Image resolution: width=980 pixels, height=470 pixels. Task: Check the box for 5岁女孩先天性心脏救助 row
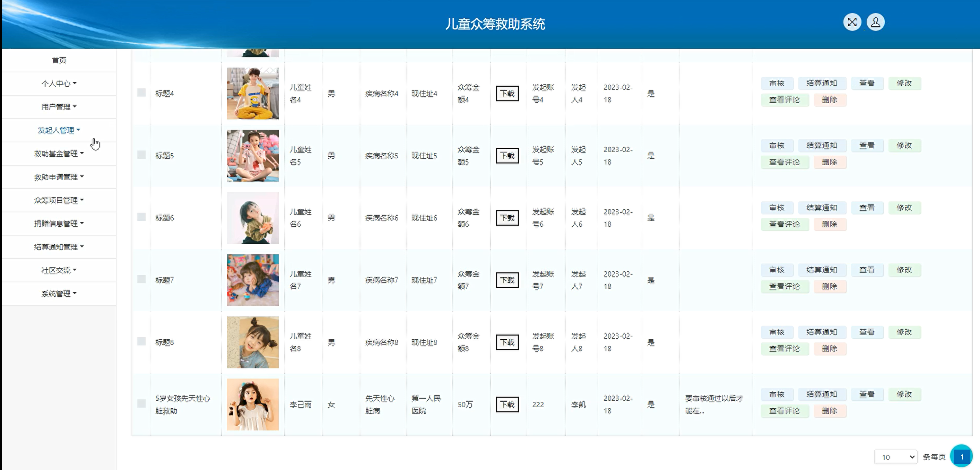(141, 403)
